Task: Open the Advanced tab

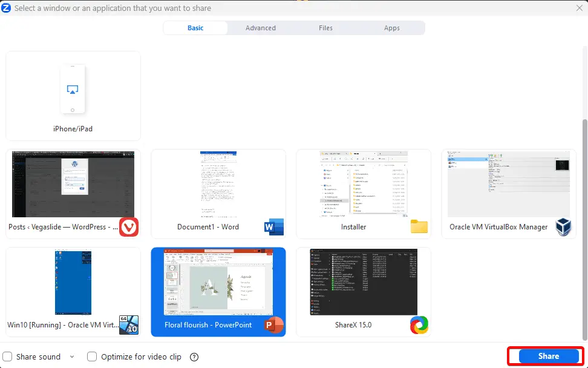Action: [x=261, y=28]
